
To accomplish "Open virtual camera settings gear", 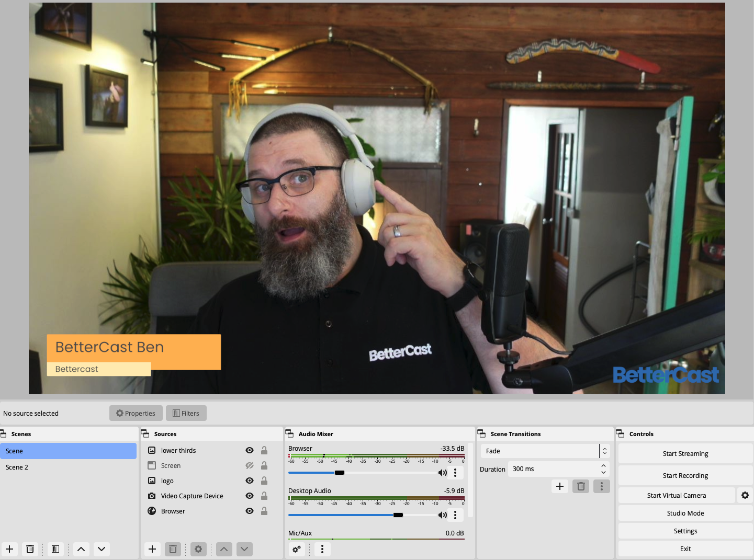I will tap(745, 495).
